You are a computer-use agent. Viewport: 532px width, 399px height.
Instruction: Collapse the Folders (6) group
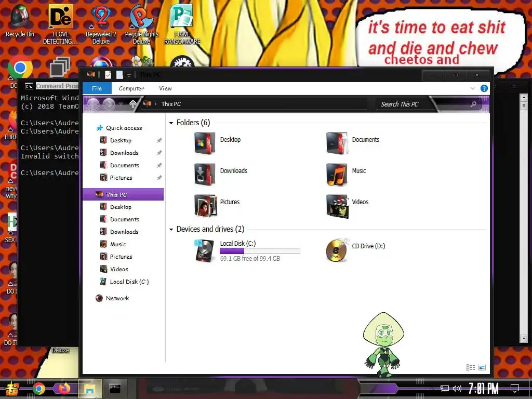tap(171, 123)
